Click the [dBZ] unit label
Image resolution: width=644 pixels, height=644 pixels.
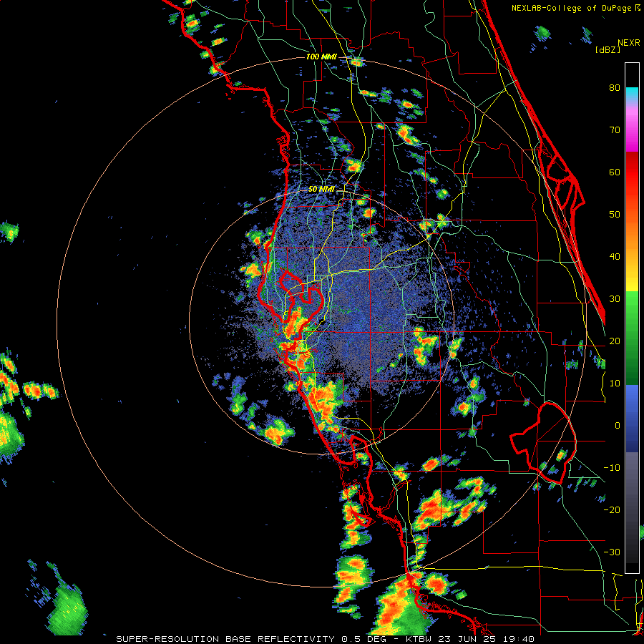(608, 49)
